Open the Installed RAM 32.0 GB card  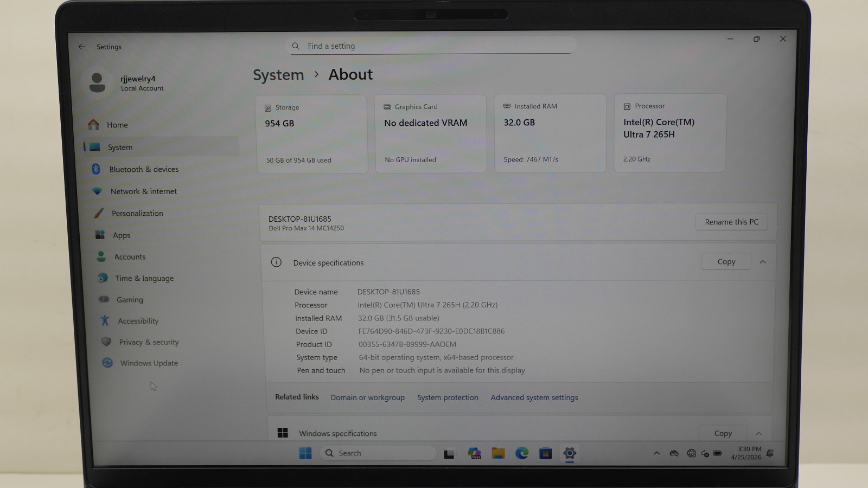550,133
